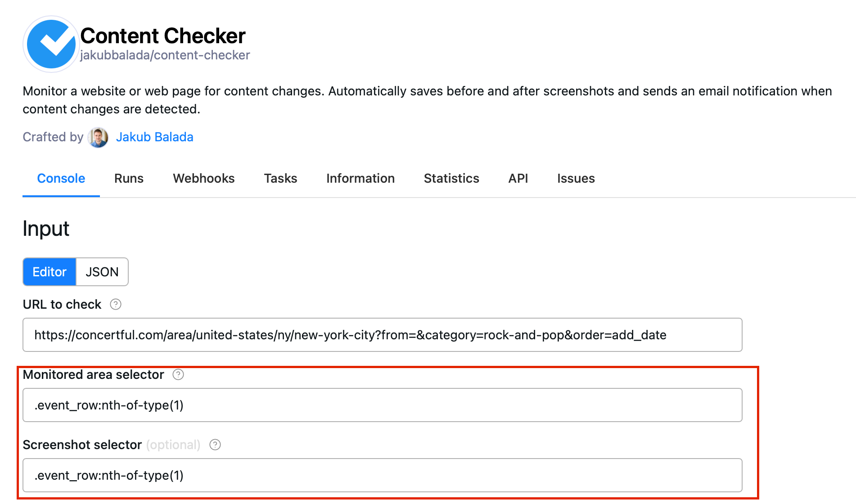Viewport: 856px width, 504px height.
Task: Click the URL to check input field
Action: click(x=382, y=335)
